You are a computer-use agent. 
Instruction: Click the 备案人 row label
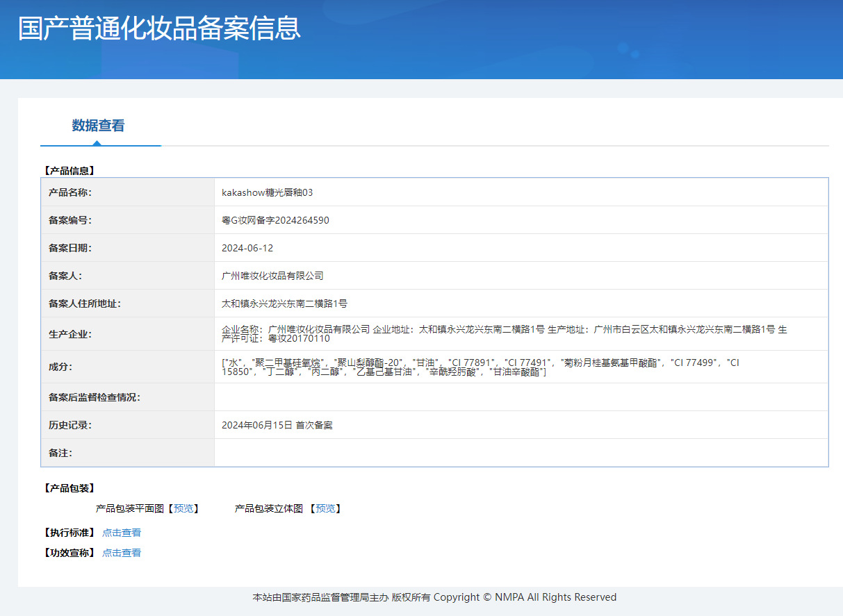point(65,276)
